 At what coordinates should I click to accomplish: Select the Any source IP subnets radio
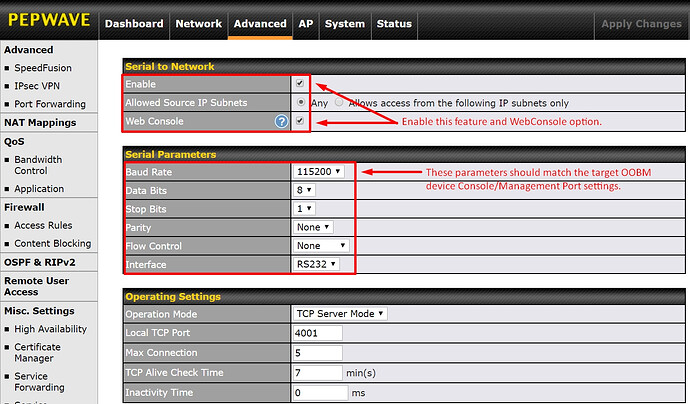301,102
